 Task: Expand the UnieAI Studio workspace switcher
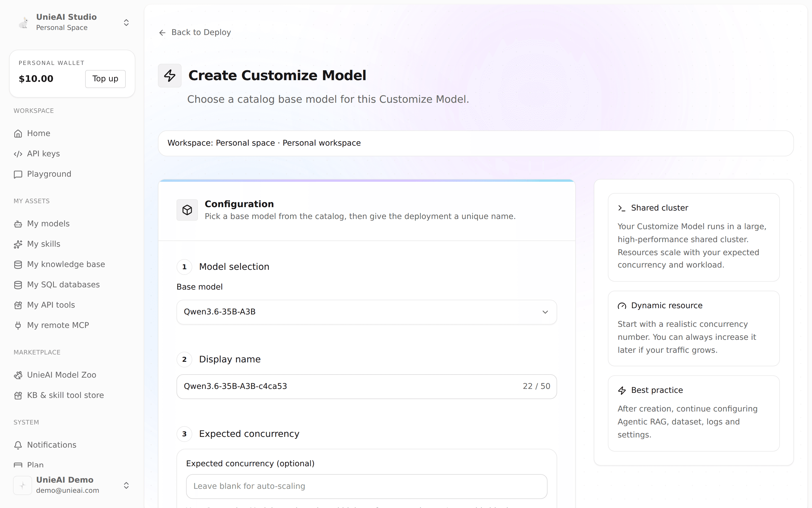click(126, 23)
